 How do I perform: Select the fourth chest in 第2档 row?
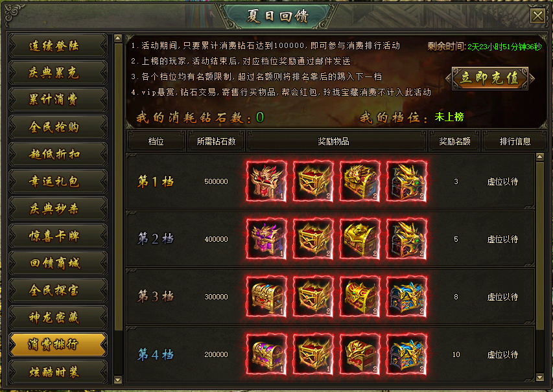point(406,239)
